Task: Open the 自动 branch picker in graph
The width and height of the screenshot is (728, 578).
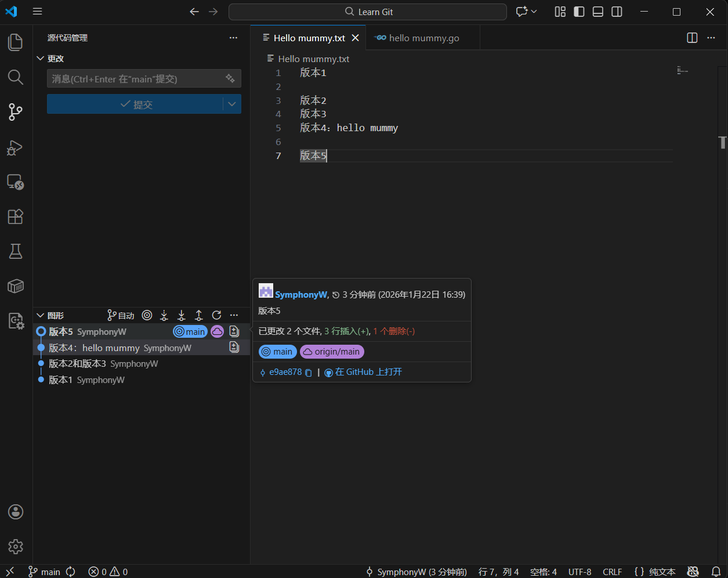Action: click(x=121, y=315)
